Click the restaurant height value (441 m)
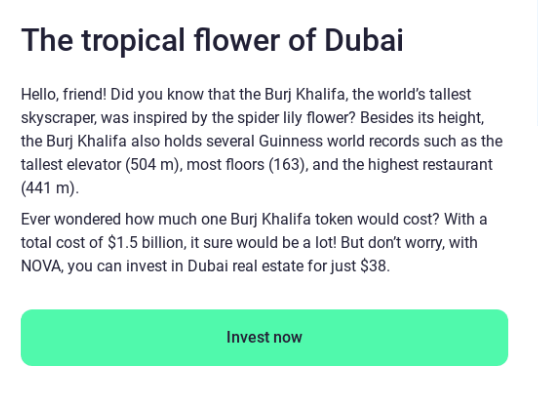The height and width of the screenshot is (403, 538). pos(48,188)
